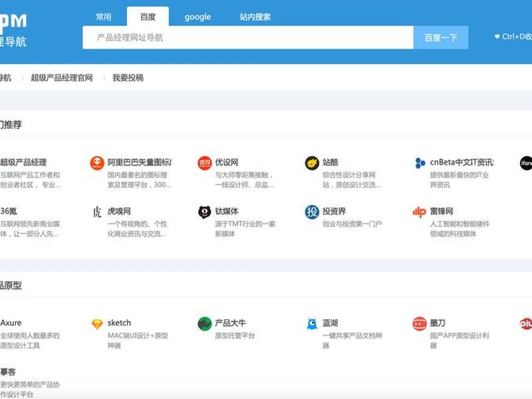Open the 优设网 title link
Image resolution: width=532 pixels, height=399 pixels.
227,162
